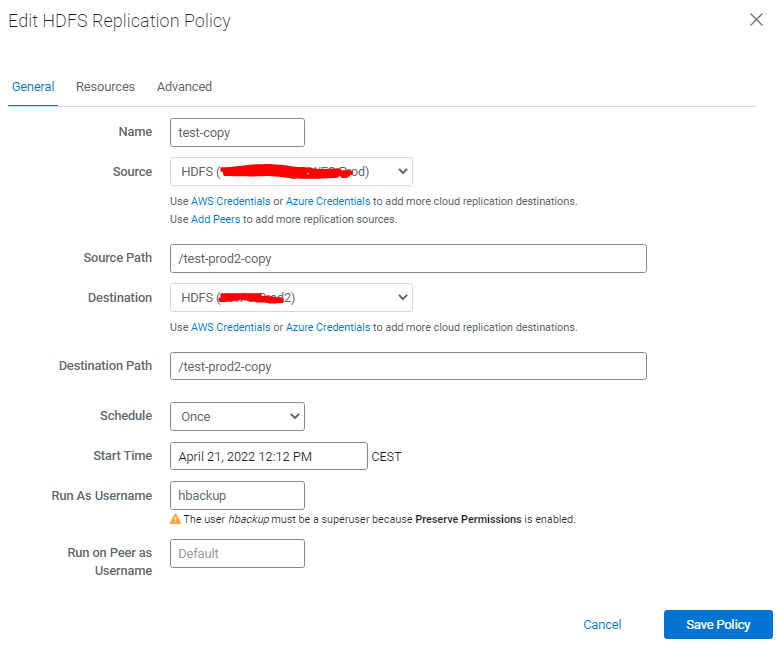Click the warning icon beside the hbackup message
The image size is (777, 649).
pyautogui.click(x=175, y=520)
